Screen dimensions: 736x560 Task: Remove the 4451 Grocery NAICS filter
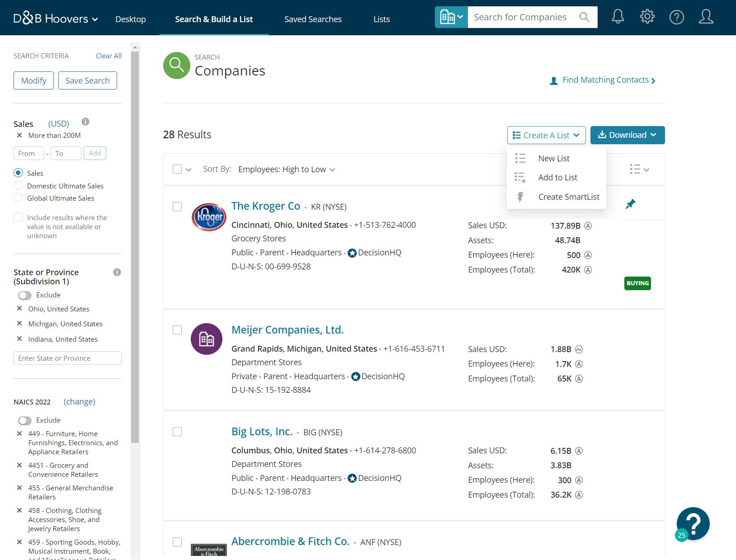pos(19,465)
